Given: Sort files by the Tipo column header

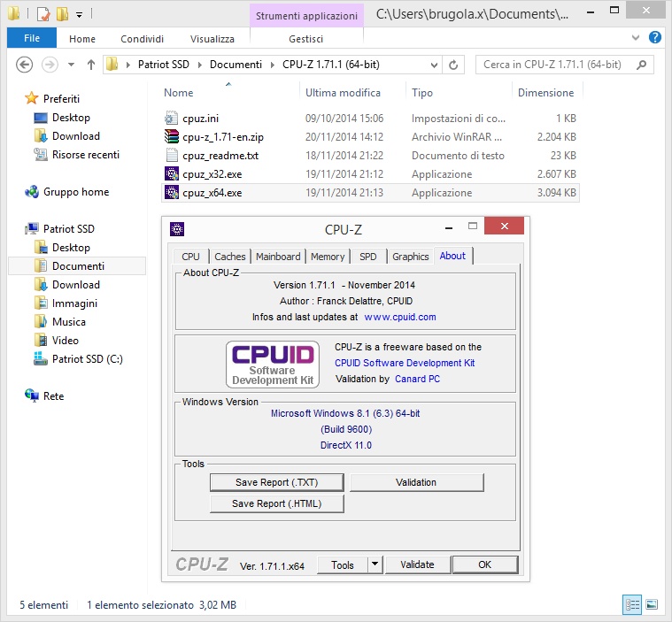Looking at the screenshot, I should point(458,93).
